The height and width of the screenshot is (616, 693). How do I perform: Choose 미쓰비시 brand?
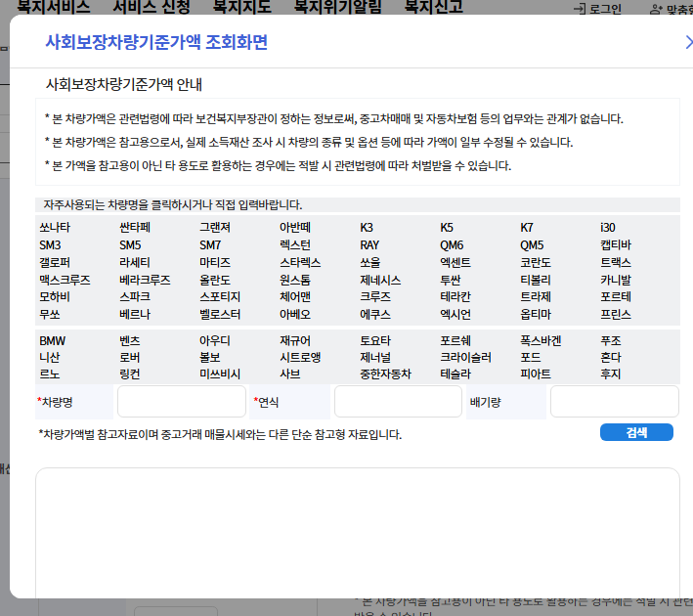[x=220, y=374]
